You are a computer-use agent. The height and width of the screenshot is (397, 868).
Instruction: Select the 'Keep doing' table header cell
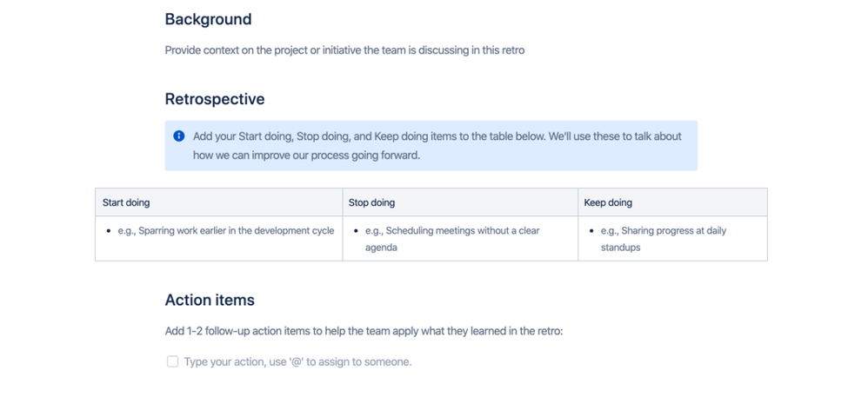coord(671,202)
